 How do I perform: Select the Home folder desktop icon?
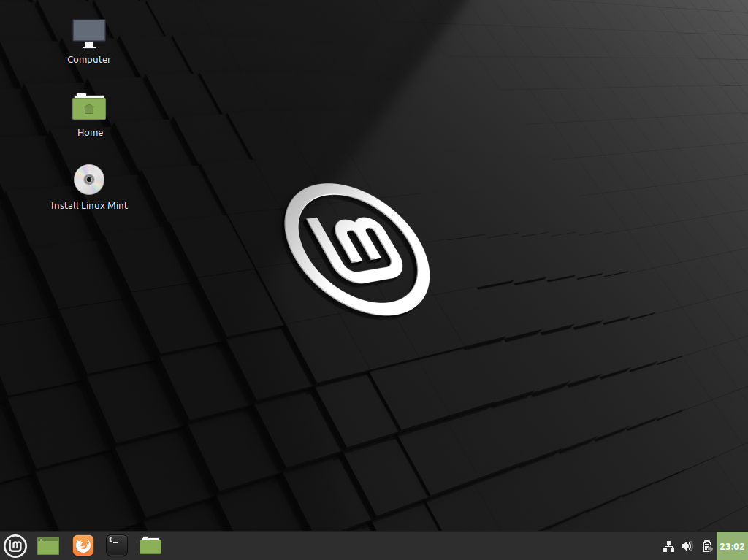(x=89, y=107)
